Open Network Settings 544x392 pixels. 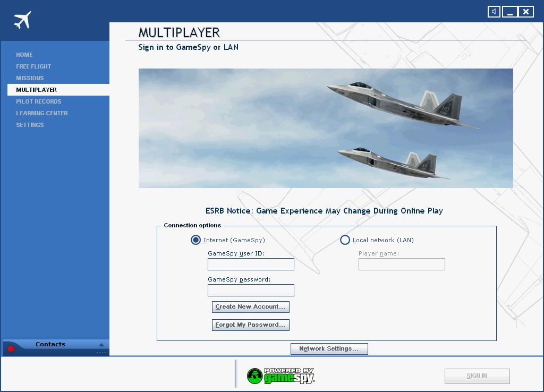coord(329,349)
